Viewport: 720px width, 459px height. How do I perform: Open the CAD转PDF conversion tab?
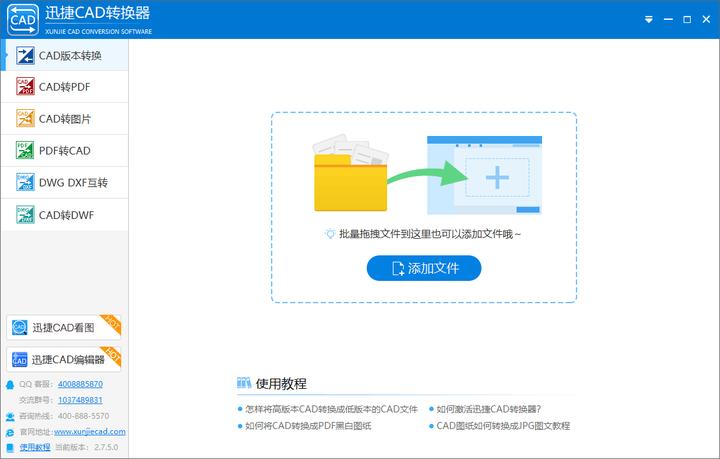click(64, 87)
